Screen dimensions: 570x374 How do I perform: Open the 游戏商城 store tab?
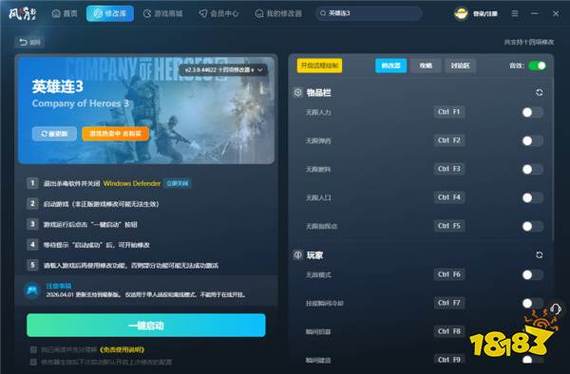pos(163,14)
